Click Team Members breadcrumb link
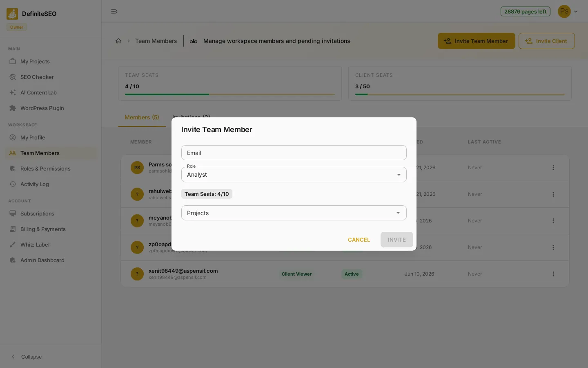This screenshot has height=368, width=588. (156, 41)
